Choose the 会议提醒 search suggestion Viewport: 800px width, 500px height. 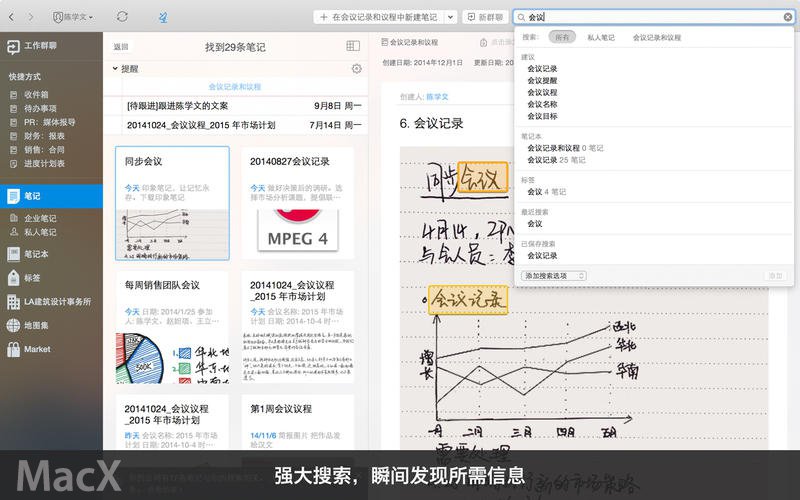[x=542, y=81]
